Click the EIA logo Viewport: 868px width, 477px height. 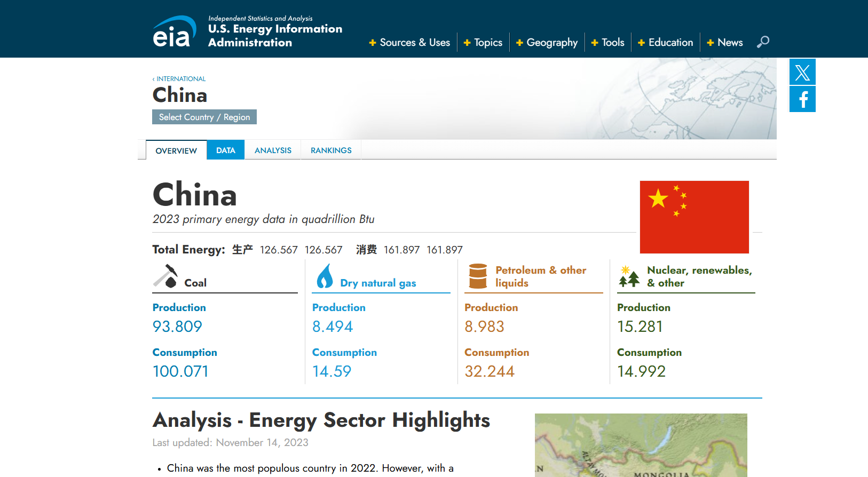click(175, 31)
